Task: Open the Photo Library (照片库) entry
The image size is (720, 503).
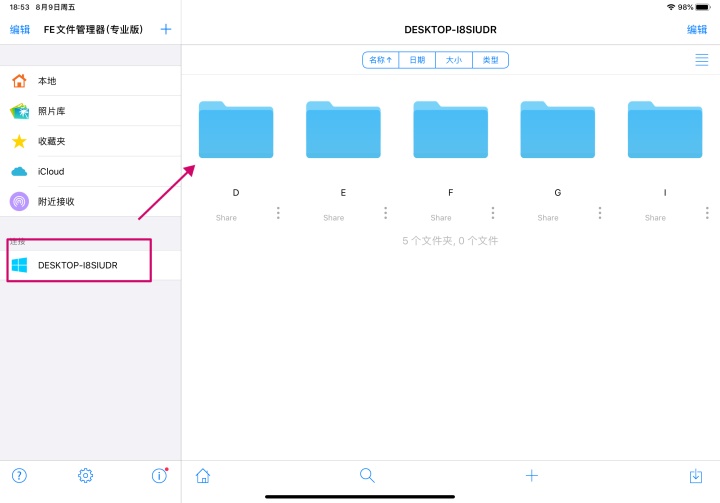Action: coord(90,111)
